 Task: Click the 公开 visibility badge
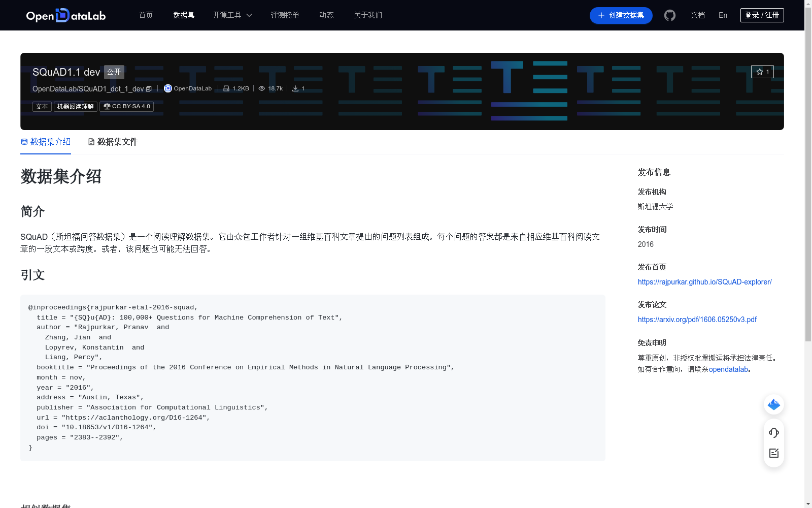tap(114, 72)
